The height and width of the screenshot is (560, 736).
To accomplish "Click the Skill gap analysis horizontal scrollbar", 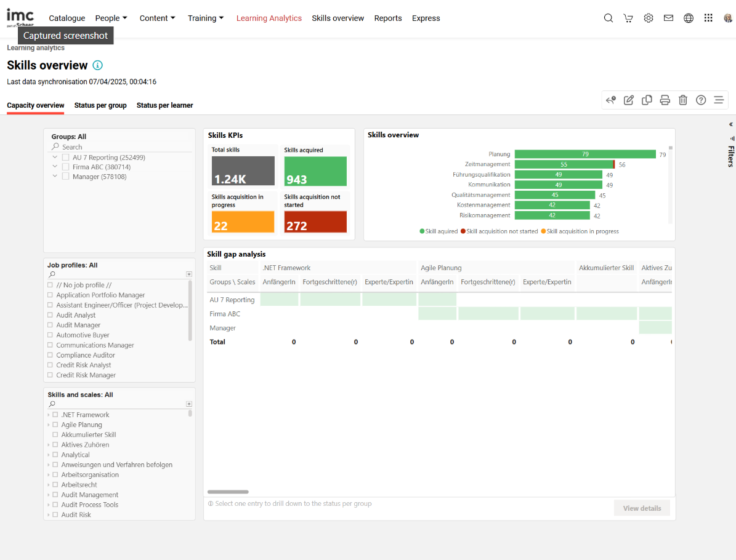I will click(228, 492).
